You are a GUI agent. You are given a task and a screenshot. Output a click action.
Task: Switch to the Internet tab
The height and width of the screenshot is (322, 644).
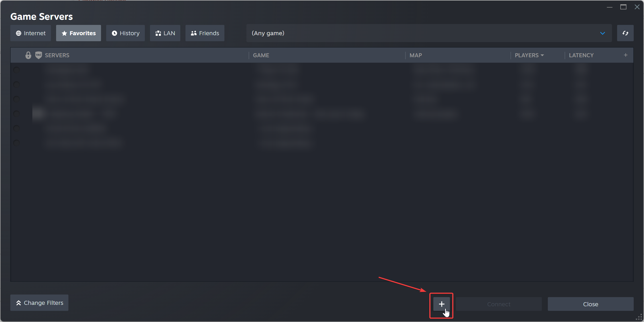31,33
